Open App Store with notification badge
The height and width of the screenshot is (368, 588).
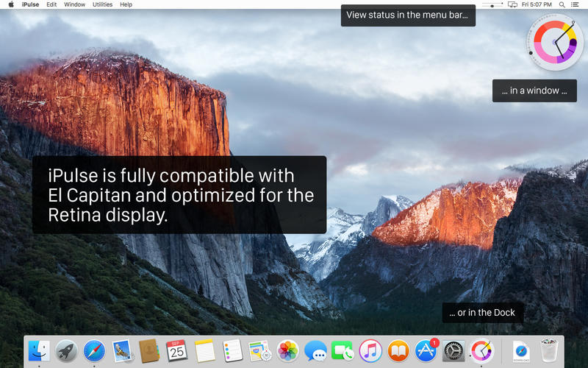point(426,350)
